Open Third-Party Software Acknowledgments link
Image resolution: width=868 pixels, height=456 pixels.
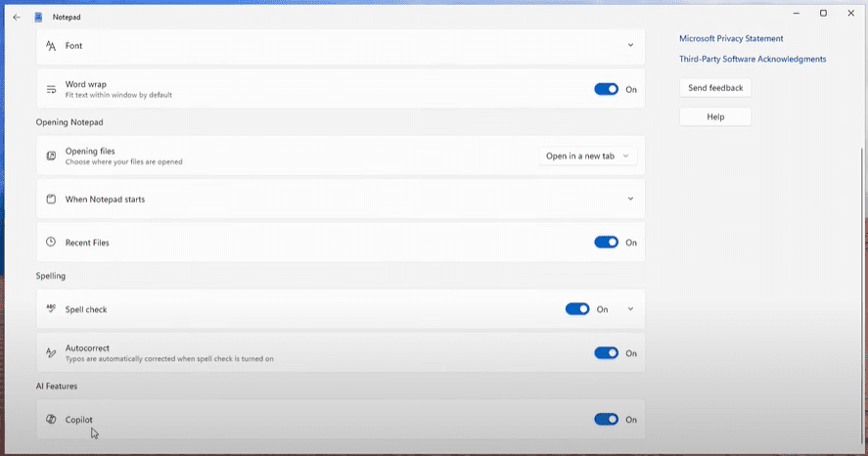pyautogui.click(x=753, y=60)
